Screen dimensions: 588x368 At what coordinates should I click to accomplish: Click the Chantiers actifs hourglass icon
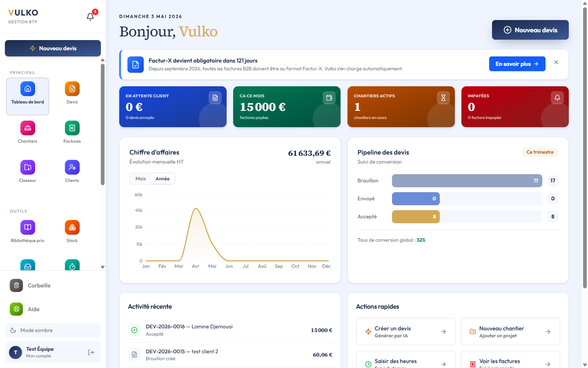[443, 98]
